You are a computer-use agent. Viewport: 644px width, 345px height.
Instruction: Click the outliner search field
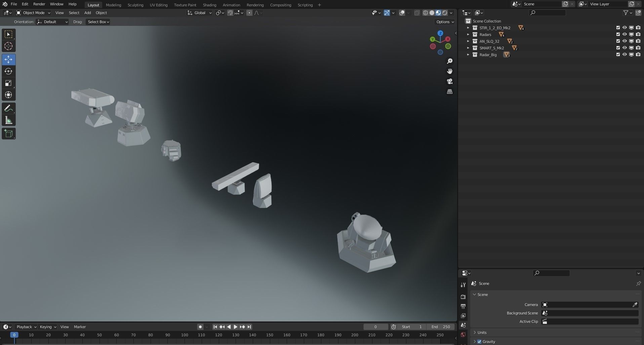click(x=547, y=13)
